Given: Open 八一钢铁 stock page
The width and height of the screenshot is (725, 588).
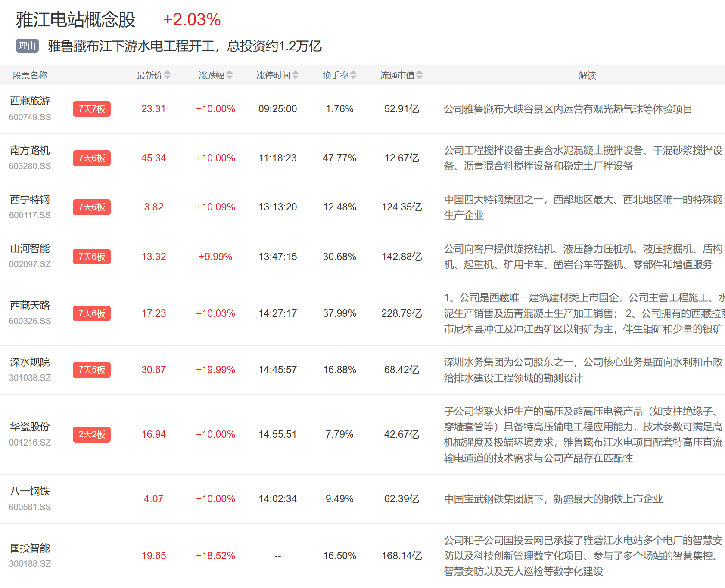Looking at the screenshot, I should [x=30, y=491].
